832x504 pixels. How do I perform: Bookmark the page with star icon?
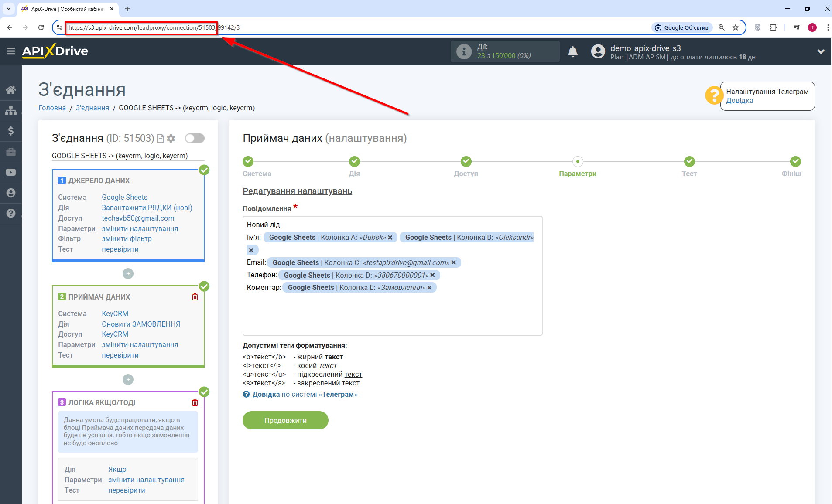(x=736, y=27)
